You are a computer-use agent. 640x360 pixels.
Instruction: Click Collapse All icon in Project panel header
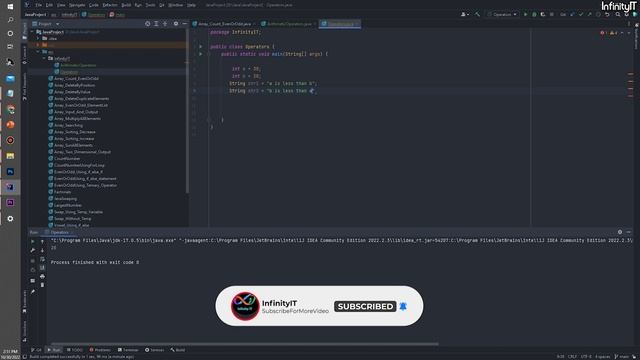tap(165, 24)
